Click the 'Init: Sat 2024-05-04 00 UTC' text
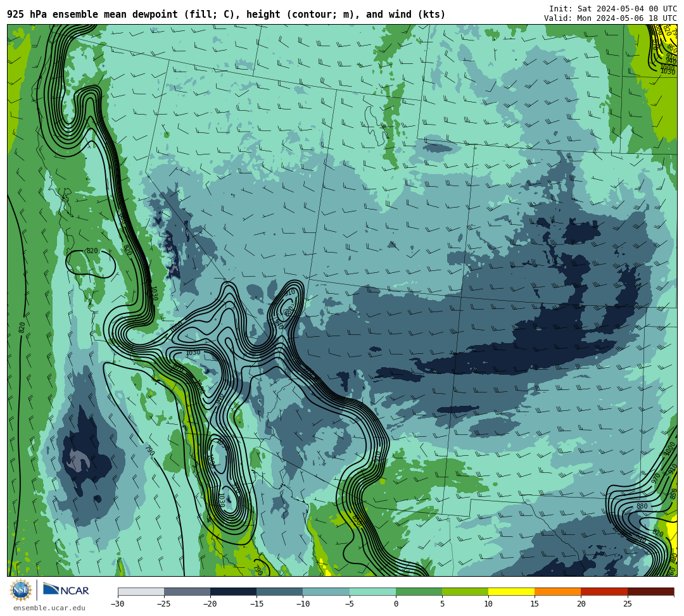 click(x=613, y=9)
